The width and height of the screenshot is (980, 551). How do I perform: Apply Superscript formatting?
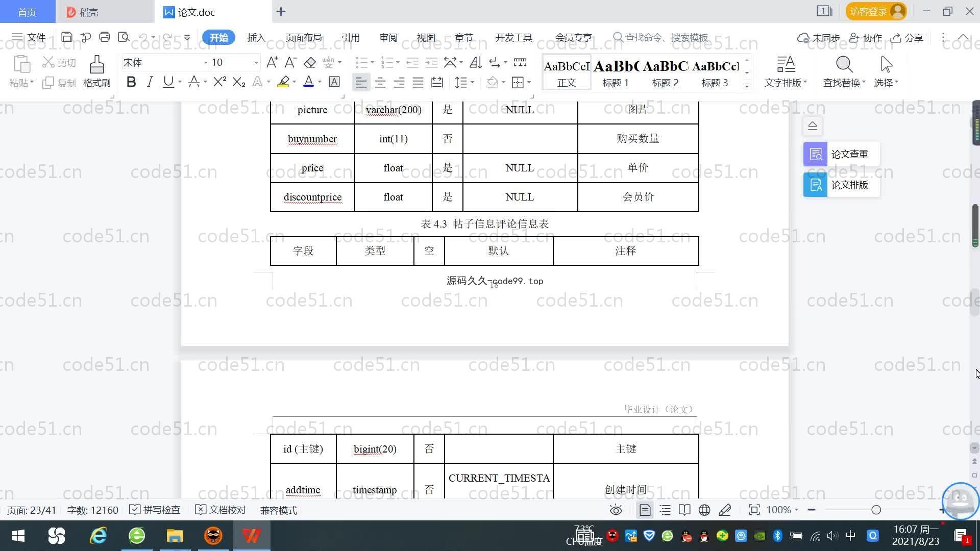point(219,82)
